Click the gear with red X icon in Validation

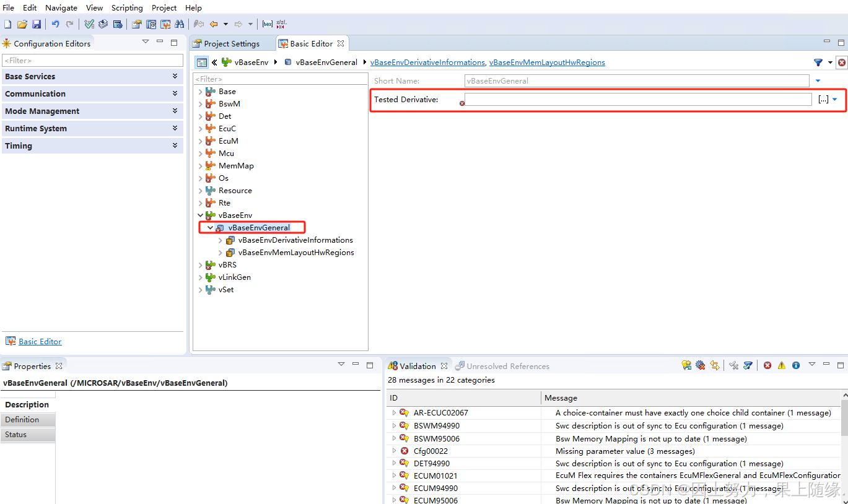tap(701, 366)
